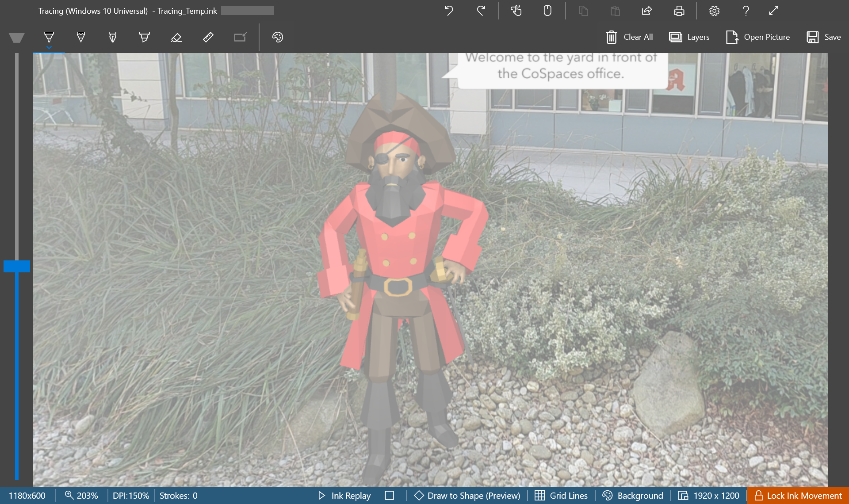849x504 pixels.
Task: Toggle the Ruler tool
Action: (x=208, y=37)
